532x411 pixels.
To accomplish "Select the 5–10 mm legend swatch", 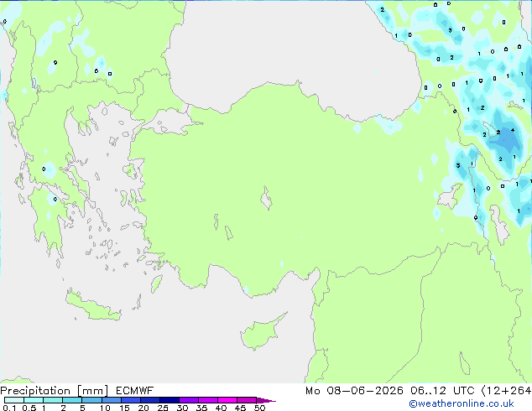I will click(91, 400).
